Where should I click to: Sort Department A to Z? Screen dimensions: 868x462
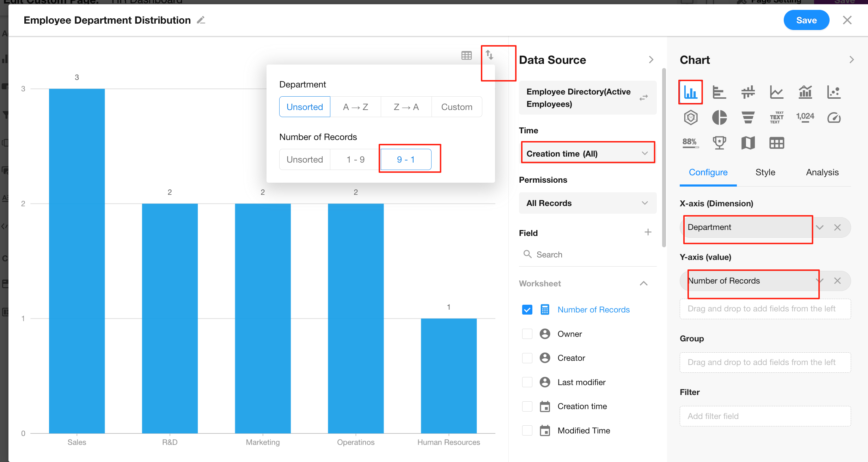point(355,107)
